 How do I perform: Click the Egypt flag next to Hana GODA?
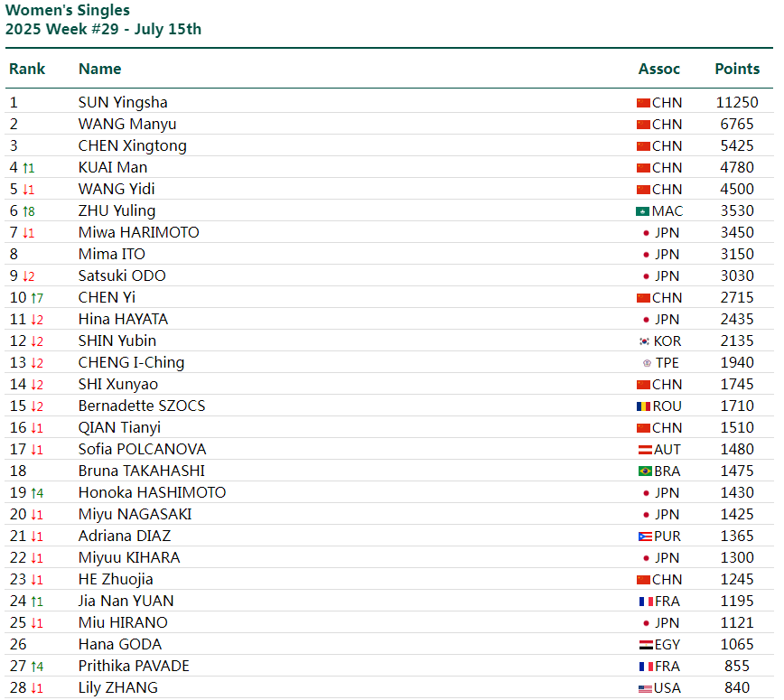[x=646, y=645]
